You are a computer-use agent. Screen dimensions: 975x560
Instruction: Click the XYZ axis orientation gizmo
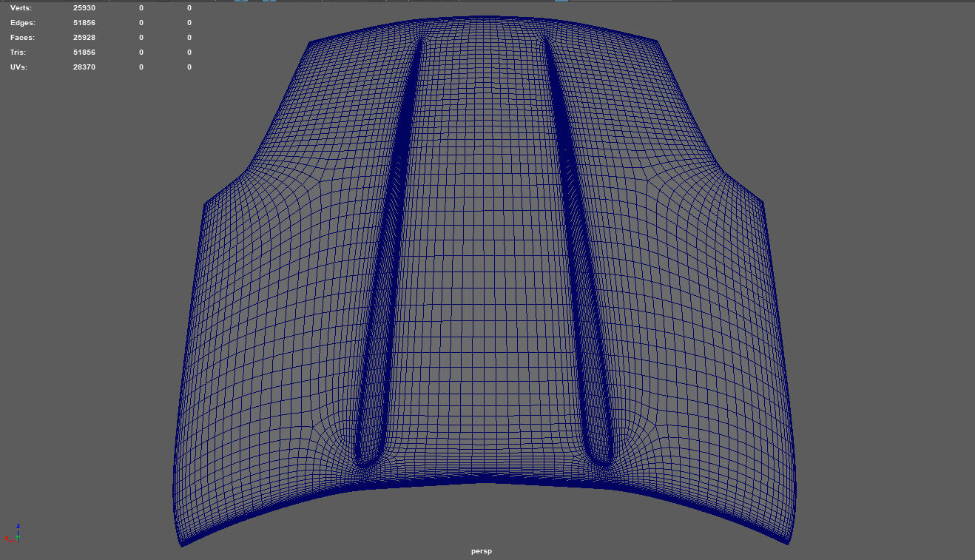coord(13,533)
